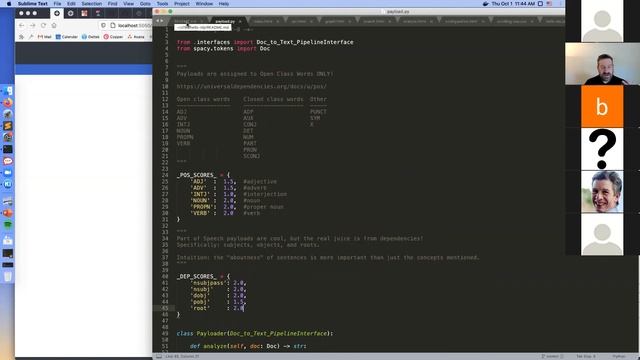
Task: Click the question mark participant tile
Action: point(602,149)
